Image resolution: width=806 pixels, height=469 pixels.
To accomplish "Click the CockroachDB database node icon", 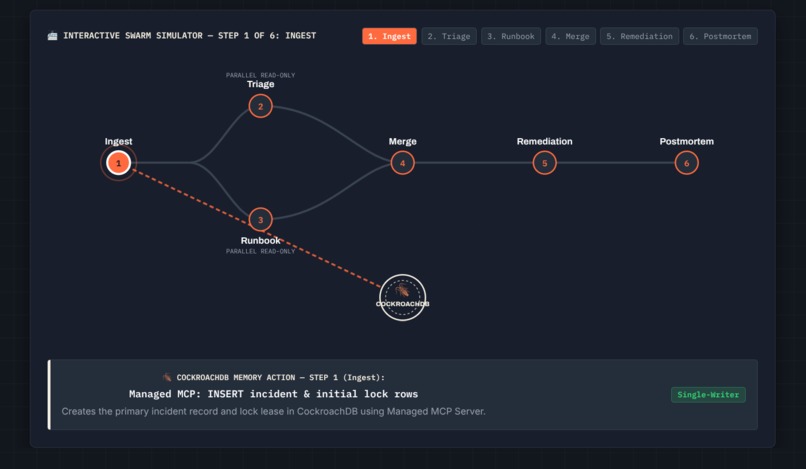I will pyautogui.click(x=402, y=297).
